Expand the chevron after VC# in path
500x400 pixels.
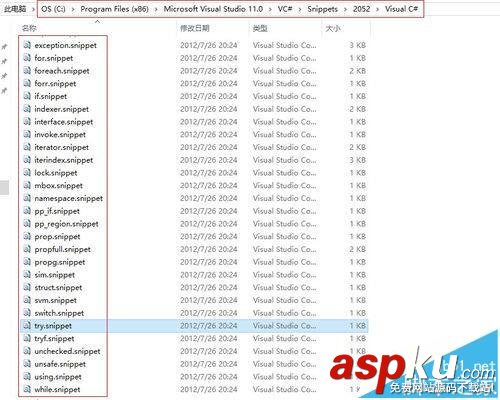[x=300, y=9]
